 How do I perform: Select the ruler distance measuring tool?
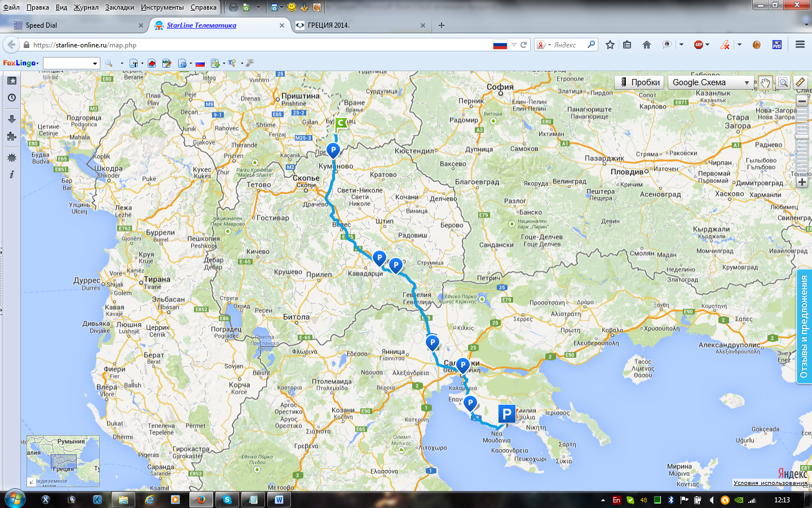(800, 82)
